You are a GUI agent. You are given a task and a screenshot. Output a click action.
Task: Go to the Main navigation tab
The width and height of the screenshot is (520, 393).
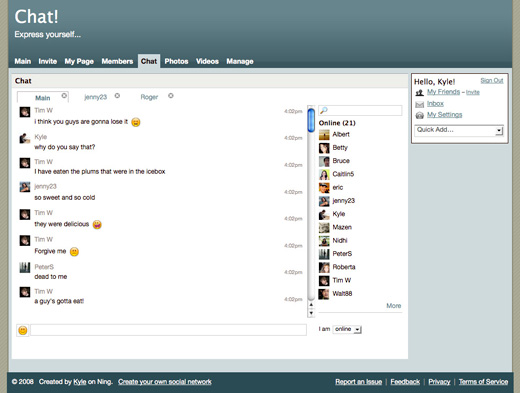point(23,61)
